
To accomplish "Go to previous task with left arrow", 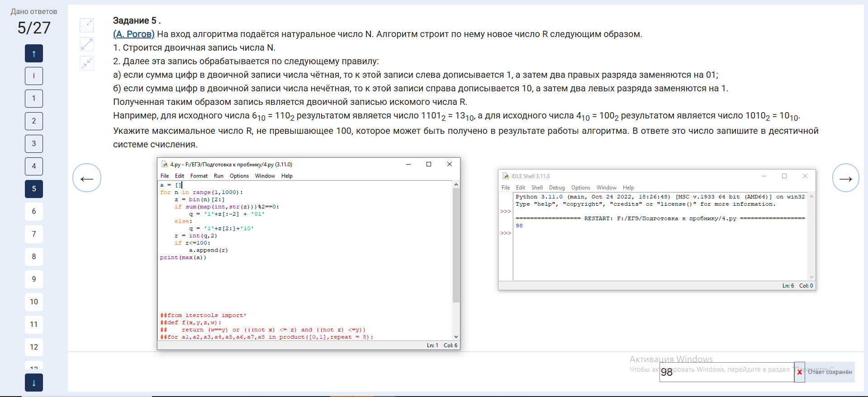I will (87, 178).
